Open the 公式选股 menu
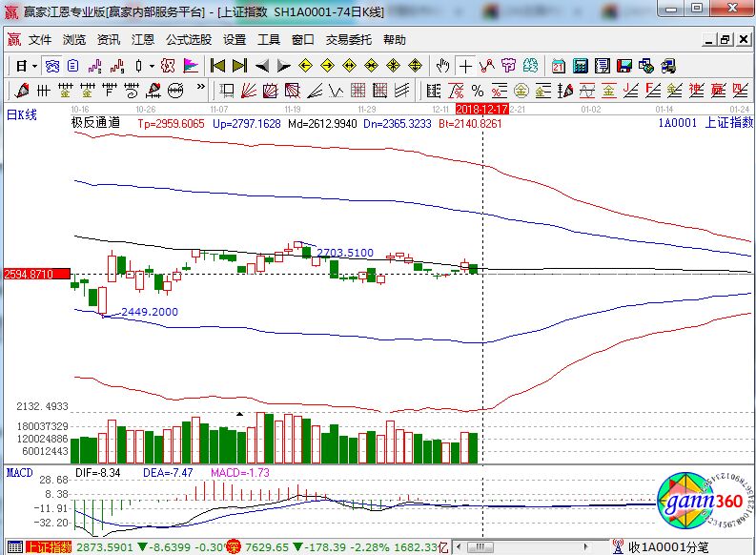The height and width of the screenshot is (555, 756). tap(188, 40)
